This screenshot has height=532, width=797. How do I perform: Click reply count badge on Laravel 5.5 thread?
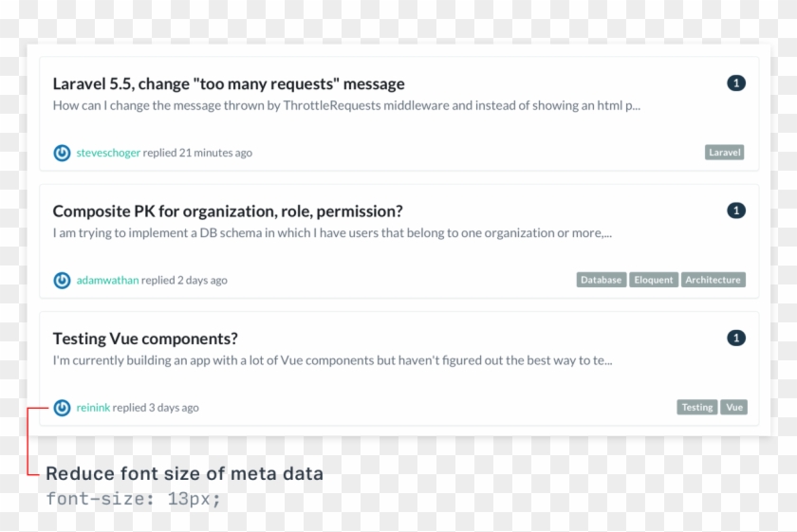click(x=736, y=83)
